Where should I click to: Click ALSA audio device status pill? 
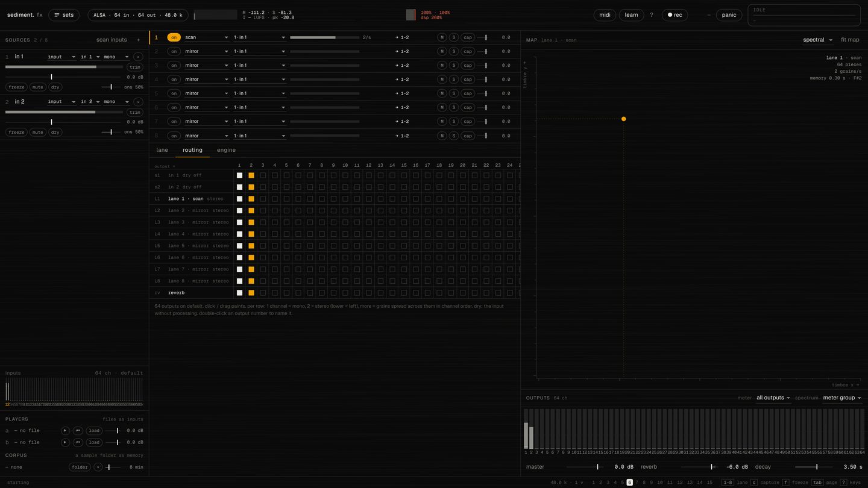click(x=137, y=15)
